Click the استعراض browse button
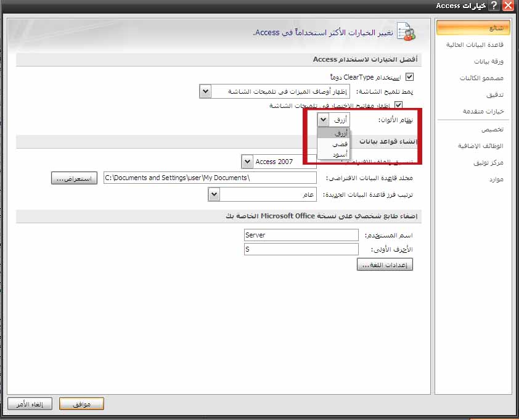Screen dimensions: 519x420 pyautogui.click(x=74, y=178)
